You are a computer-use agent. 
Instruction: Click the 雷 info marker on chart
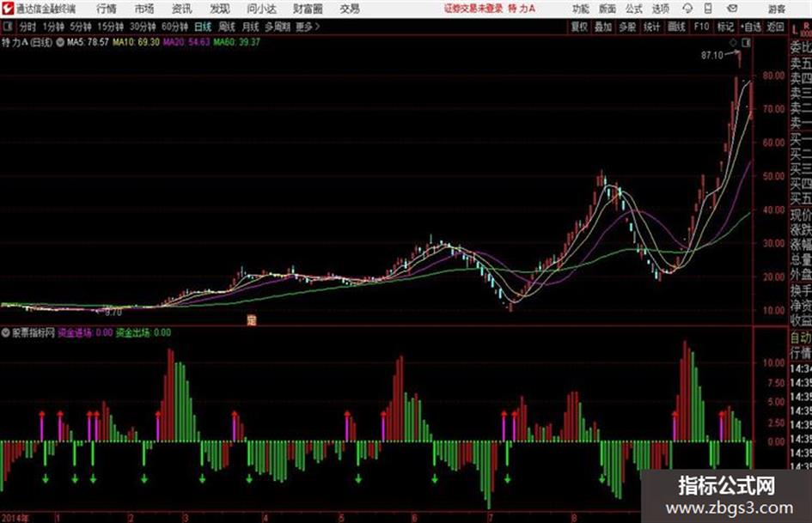click(x=251, y=320)
